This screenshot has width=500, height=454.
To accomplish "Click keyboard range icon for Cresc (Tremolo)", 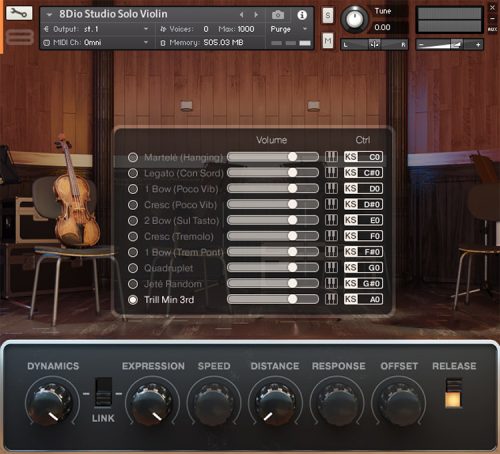I will (x=331, y=236).
